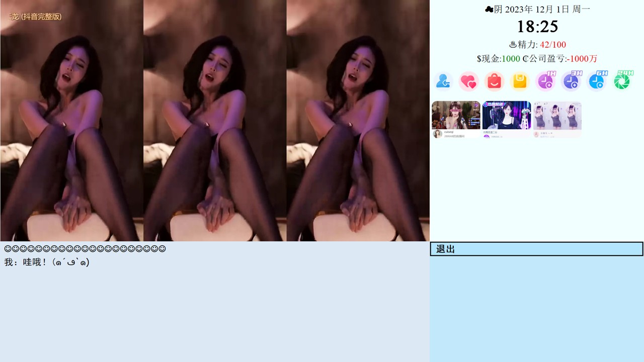Screen dimensions: 644x362
Task: Open the third triple-panel video thumbnail
Action: (x=557, y=119)
